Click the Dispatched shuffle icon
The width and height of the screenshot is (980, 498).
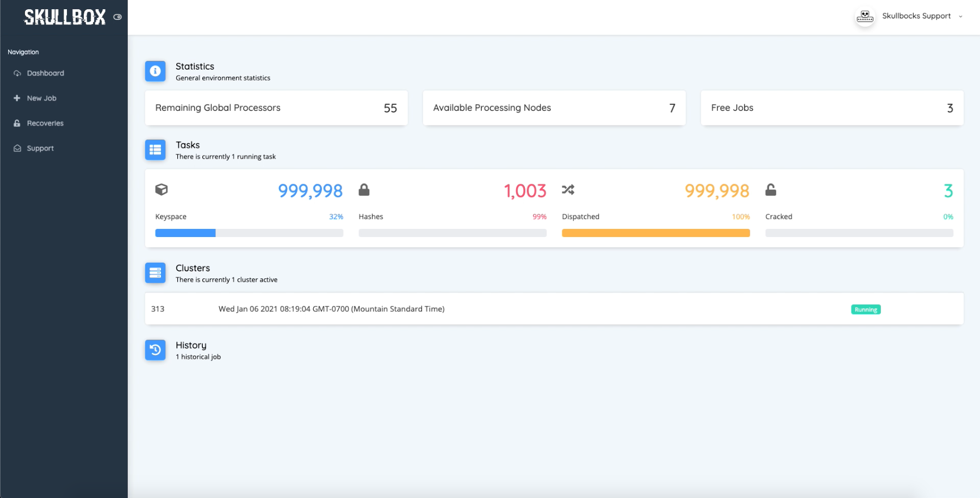(568, 190)
